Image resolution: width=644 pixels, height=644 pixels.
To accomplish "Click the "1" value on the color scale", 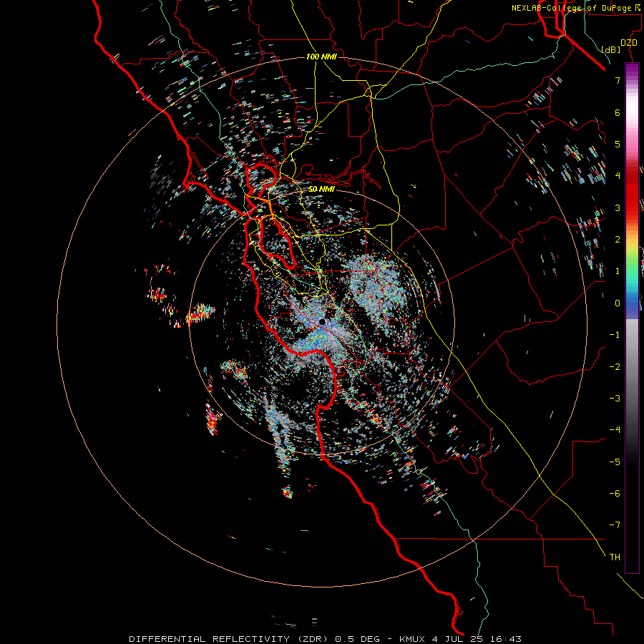I will click(x=618, y=271).
